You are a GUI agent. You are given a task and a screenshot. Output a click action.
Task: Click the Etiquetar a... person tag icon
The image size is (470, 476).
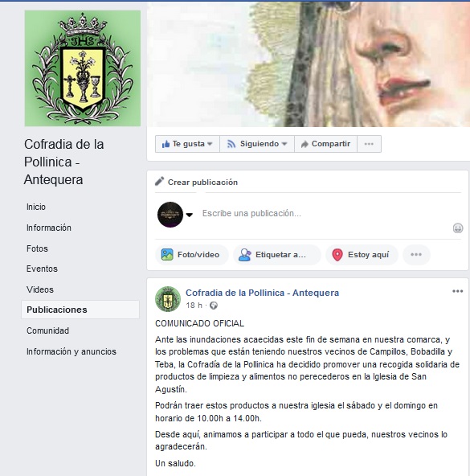244,255
